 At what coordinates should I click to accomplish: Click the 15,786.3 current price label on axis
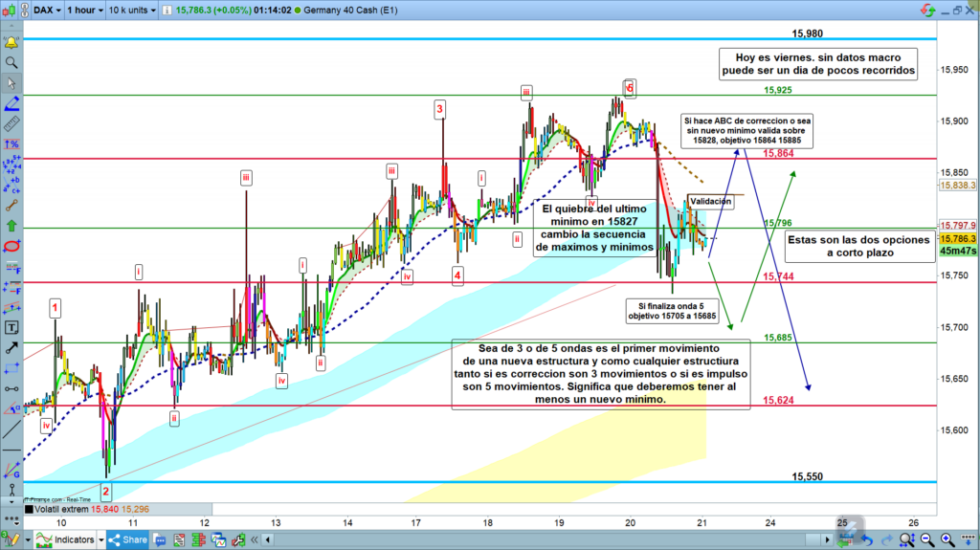(957, 239)
